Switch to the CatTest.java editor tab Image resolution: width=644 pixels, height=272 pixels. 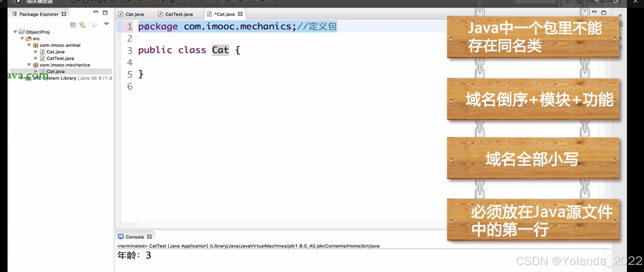pyautogui.click(x=176, y=14)
